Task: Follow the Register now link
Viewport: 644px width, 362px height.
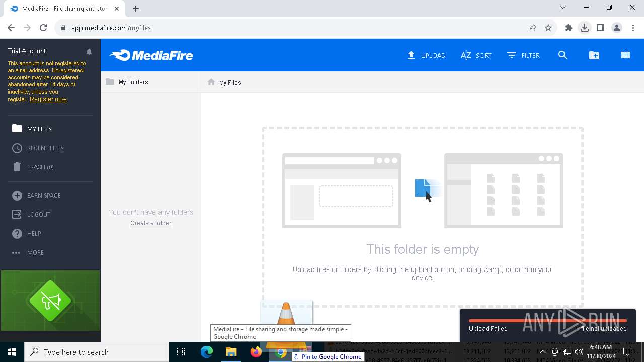Action: pyautogui.click(x=48, y=99)
